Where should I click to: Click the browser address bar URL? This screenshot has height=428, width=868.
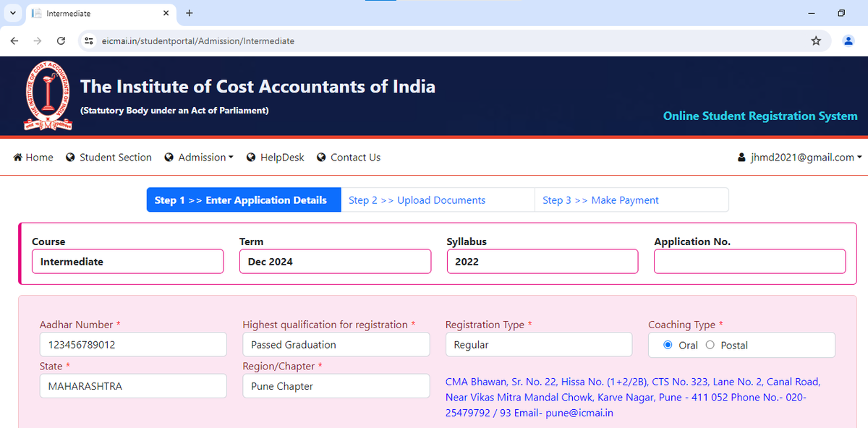click(197, 41)
